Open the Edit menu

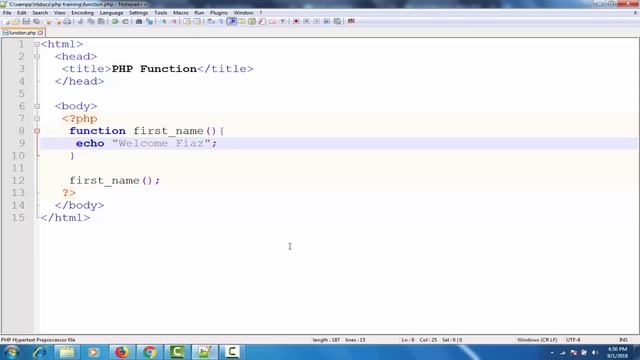pos(22,13)
